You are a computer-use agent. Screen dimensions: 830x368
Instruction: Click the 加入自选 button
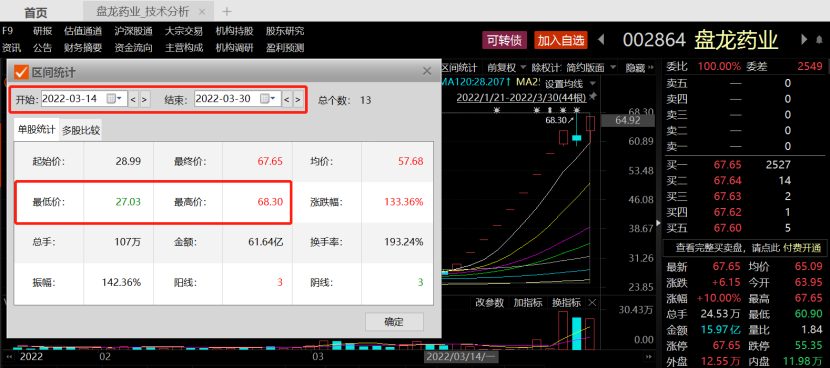[561, 40]
